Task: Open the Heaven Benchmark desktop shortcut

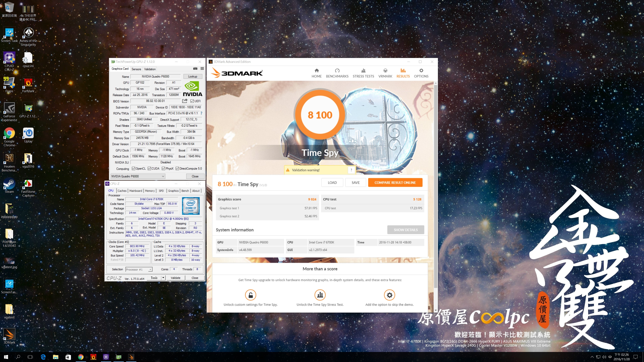Action: (x=9, y=162)
